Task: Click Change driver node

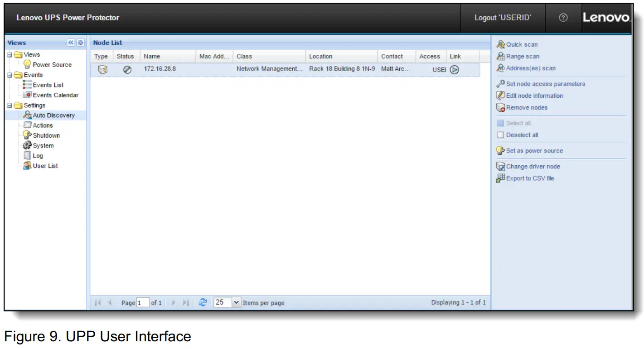Action: pos(533,166)
